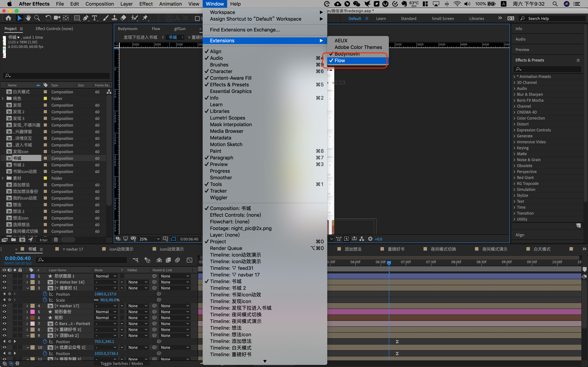Viewport: 588px width, 367px height.
Task: Toggle visibility of layer 矩形备份
Action: pos(4,312)
